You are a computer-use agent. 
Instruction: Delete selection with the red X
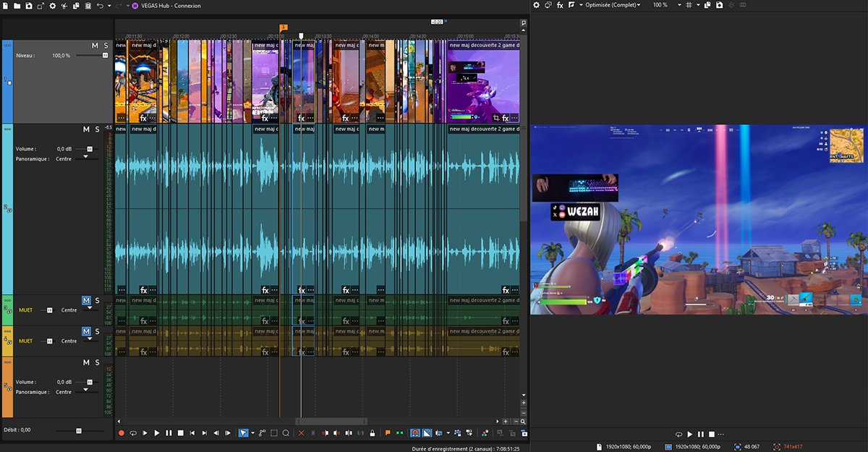coord(302,433)
